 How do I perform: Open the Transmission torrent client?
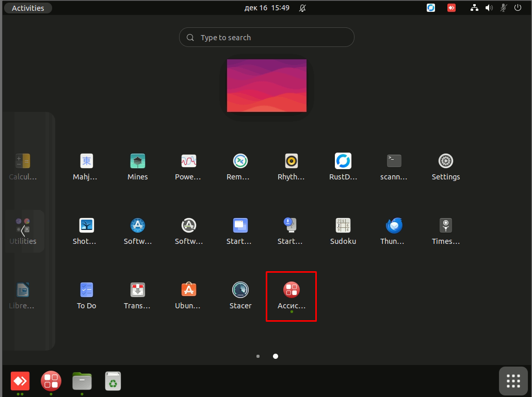[137, 290]
